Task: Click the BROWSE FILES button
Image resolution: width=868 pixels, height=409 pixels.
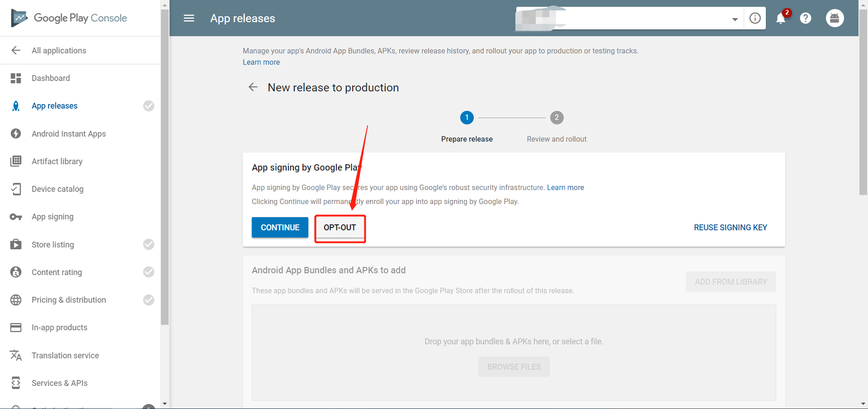Action: (514, 366)
